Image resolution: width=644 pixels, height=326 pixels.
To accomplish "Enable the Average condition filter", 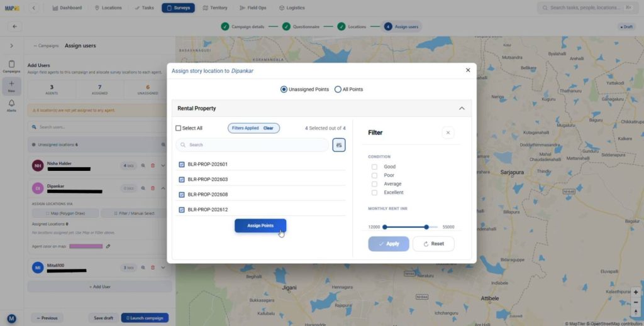I will tap(374, 184).
